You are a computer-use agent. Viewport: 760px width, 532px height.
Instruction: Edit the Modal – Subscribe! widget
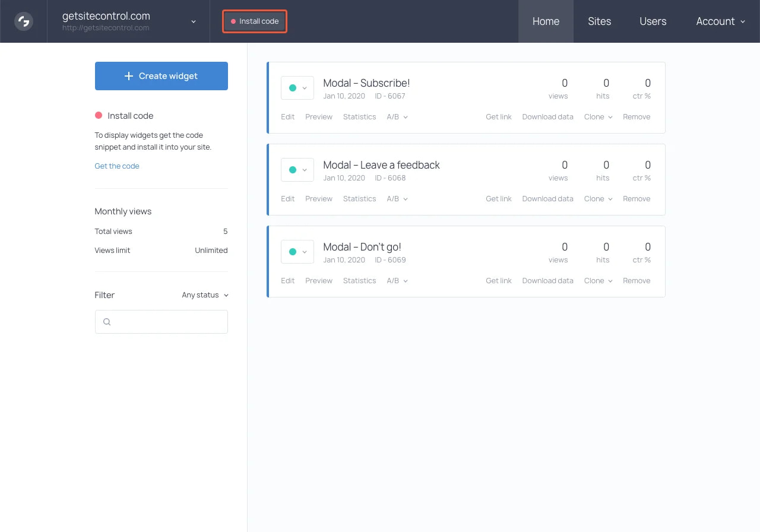(x=288, y=117)
